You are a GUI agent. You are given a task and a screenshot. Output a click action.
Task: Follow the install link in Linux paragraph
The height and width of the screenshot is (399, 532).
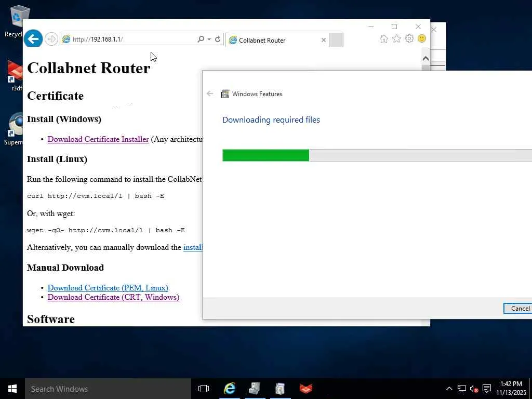pyautogui.click(x=193, y=247)
